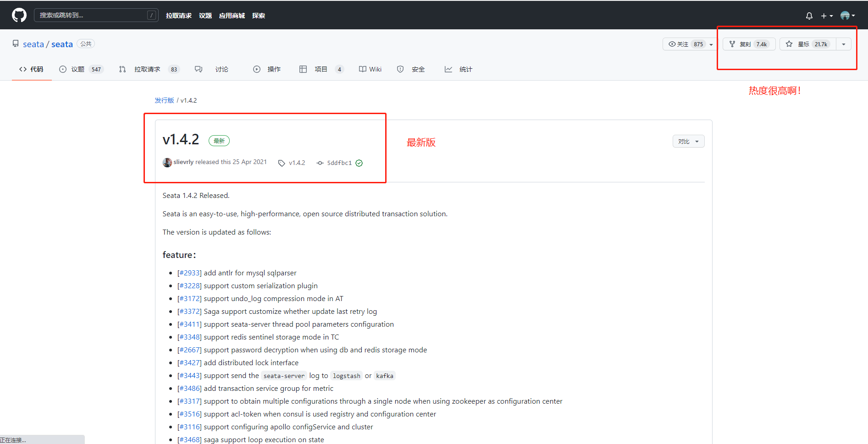The width and height of the screenshot is (868, 444).
Task: Open pull request #3443 link
Action: click(189, 376)
